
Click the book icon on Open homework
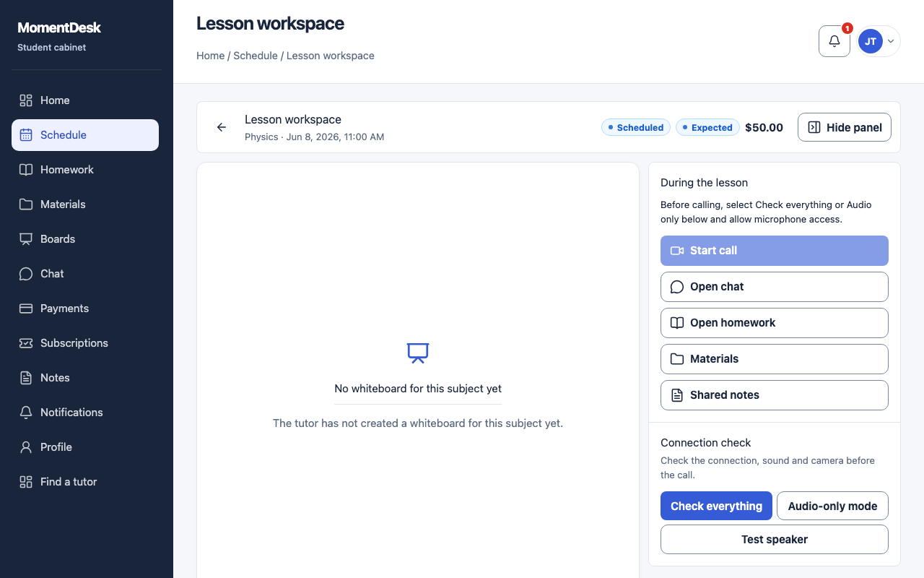[677, 323]
